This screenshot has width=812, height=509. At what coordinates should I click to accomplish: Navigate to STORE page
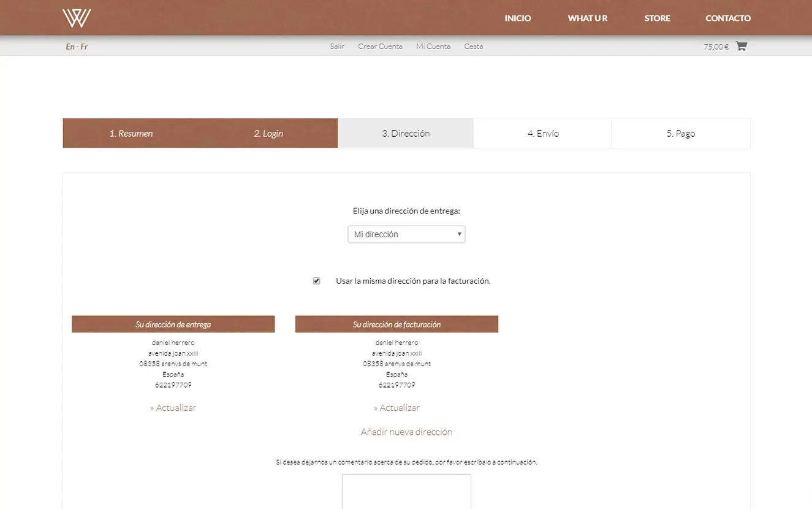tap(657, 18)
